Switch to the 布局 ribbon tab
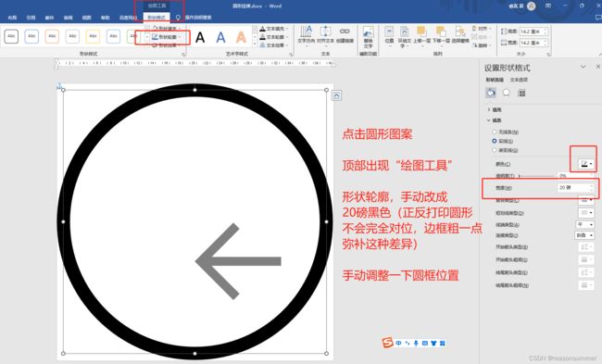The image size is (602, 364). click(12, 18)
